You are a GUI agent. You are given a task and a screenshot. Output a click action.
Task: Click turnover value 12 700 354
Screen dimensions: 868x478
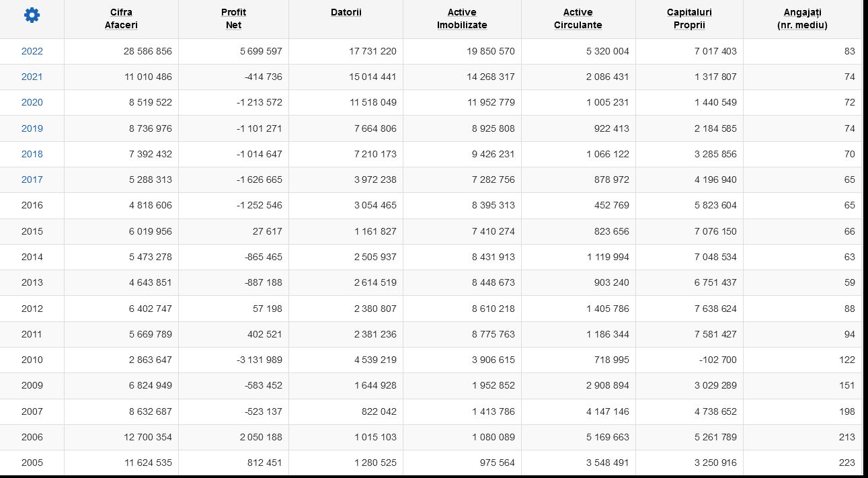[148, 437]
